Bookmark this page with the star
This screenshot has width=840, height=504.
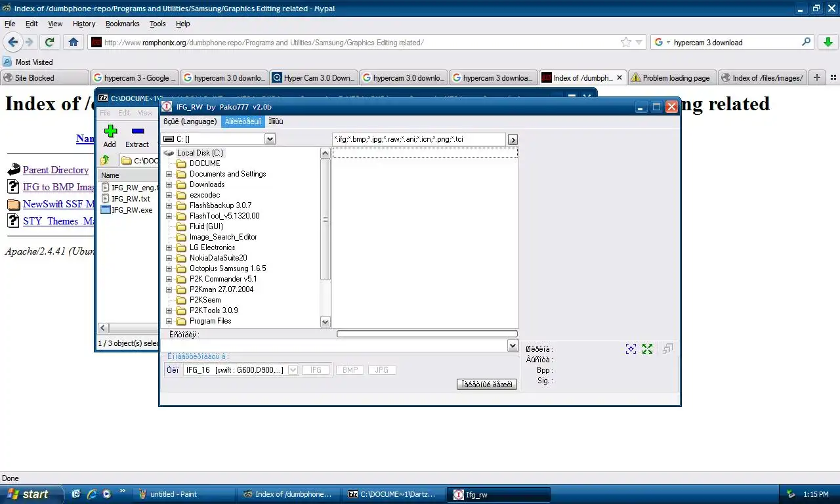coord(626,42)
